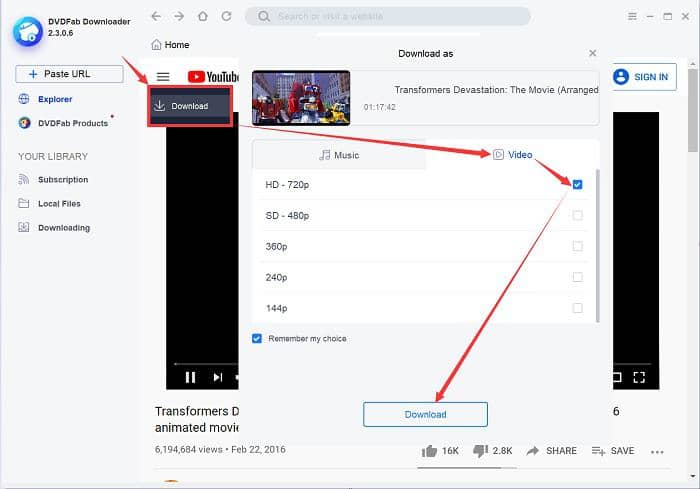
Task: Check the 360p checkbox
Action: click(x=577, y=246)
